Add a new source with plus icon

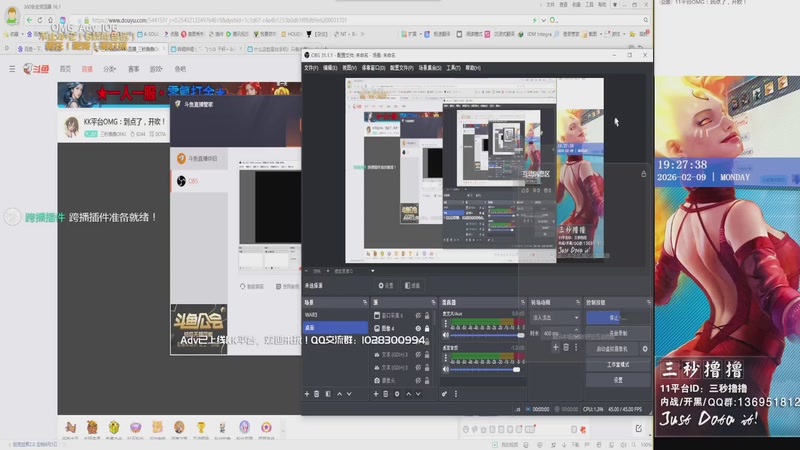point(375,394)
